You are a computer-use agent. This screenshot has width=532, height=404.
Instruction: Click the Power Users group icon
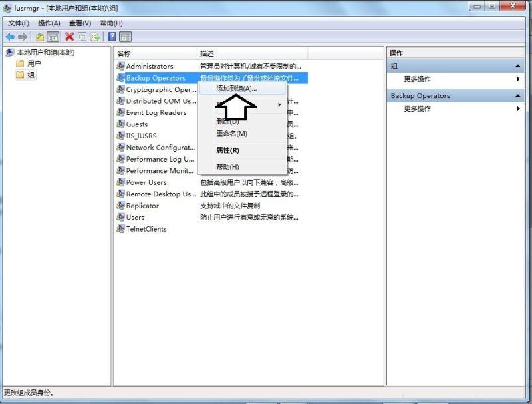point(120,182)
